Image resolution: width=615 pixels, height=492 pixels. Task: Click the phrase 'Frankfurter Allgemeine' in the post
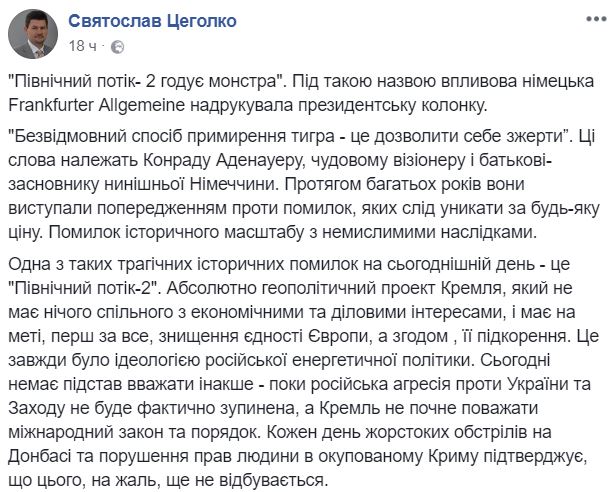click(x=96, y=106)
